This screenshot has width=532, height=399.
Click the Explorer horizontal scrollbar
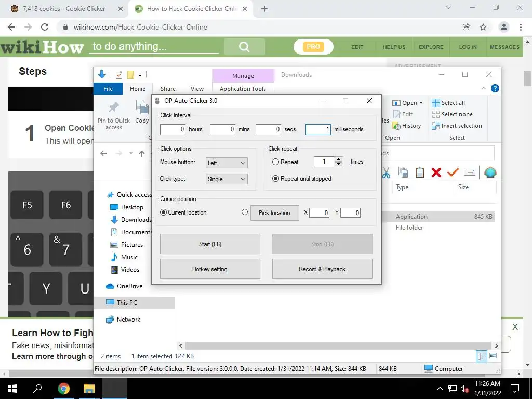click(x=339, y=345)
